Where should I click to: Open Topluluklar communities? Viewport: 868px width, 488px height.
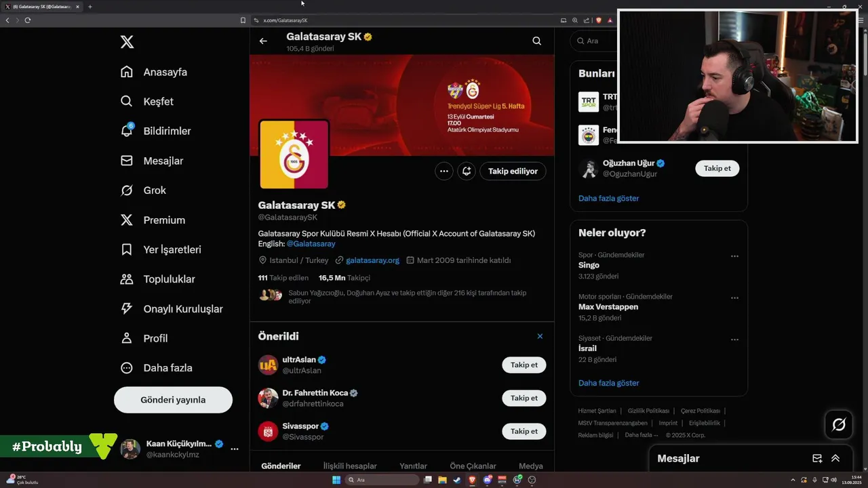point(158,279)
